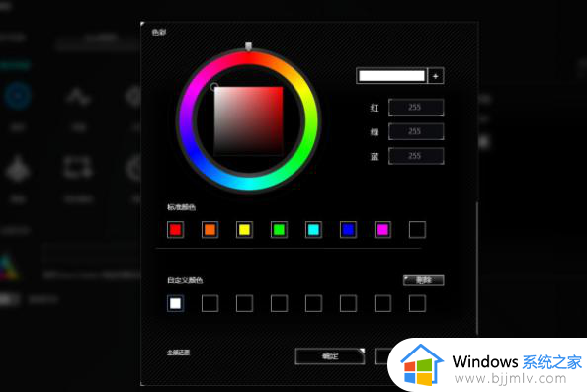The width and height of the screenshot is (587, 392).
Task: Click the plus button beside the color preview
Action: 436,76
